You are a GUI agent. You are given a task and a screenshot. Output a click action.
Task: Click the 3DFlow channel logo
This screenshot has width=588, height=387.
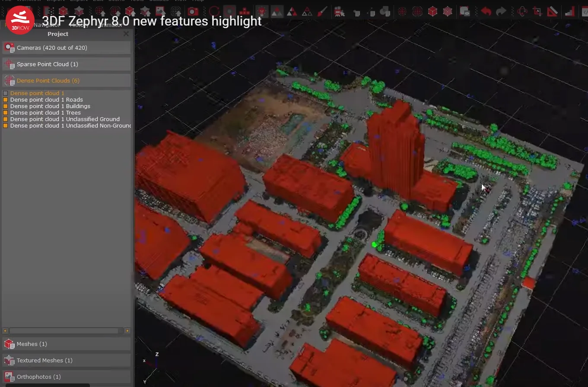coord(20,19)
